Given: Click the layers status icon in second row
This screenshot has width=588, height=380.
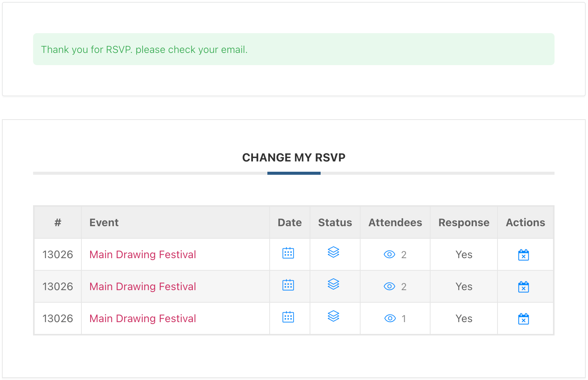Looking at the screenshot, I should (333, 284).
